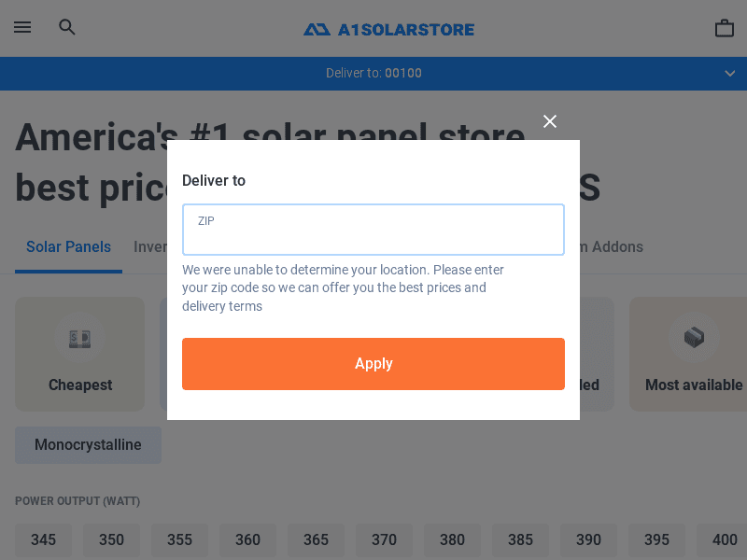Enable the 370 watt filter
This screenshot has height=560, width=747.
pos(384,540)
